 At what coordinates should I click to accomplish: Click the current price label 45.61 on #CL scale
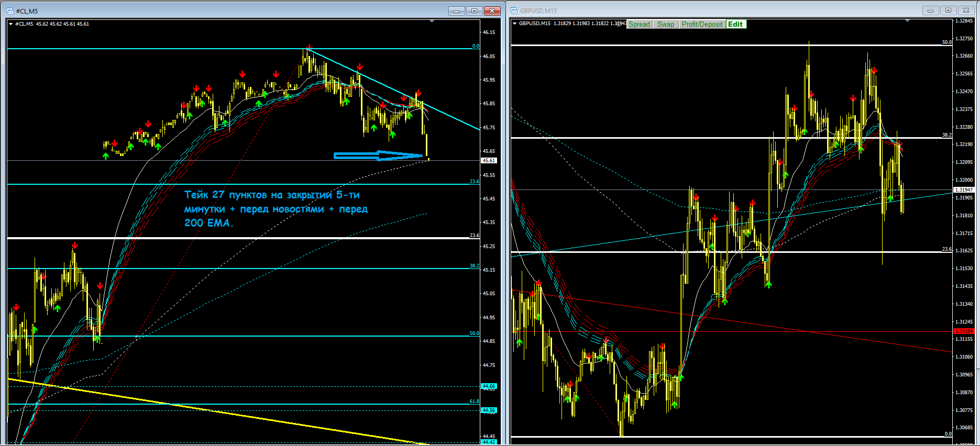[x=489, y=161]
